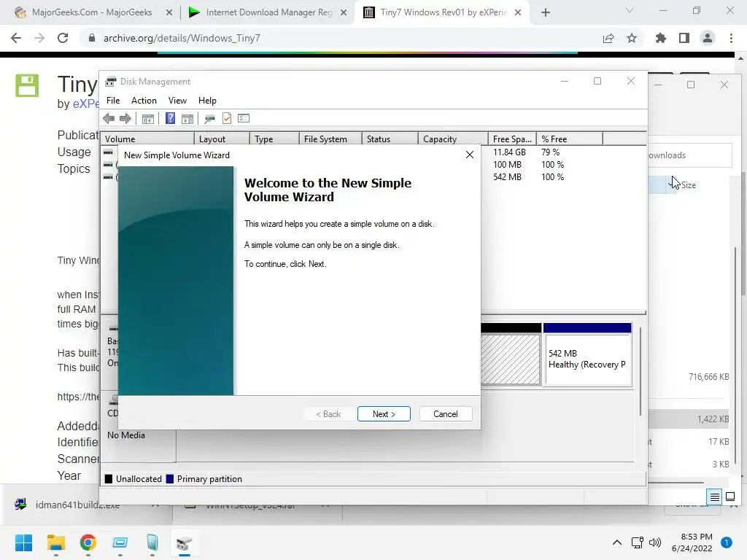Screen dimensions: 747x560
Task: Go back with the Chrome back arrow
Action: pyautogui.click(x=16, y=38)
